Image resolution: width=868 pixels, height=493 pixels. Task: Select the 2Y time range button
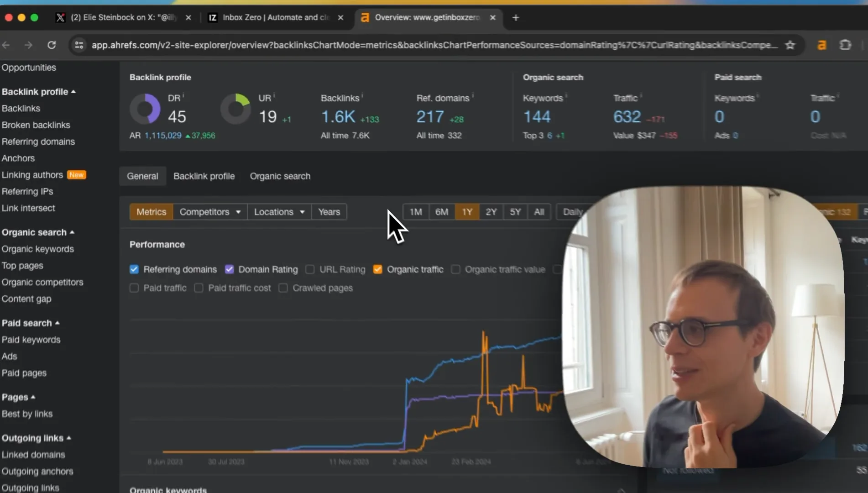coord(491,212)
